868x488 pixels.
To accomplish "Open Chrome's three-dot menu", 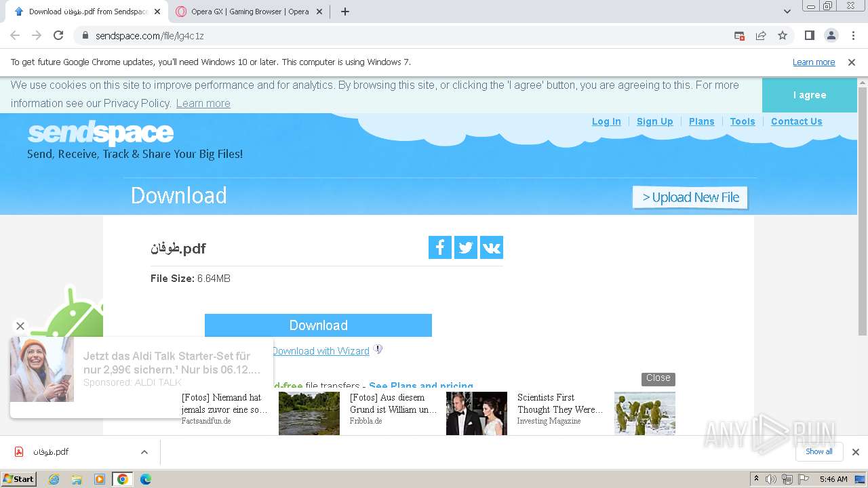I will [853, 35].
